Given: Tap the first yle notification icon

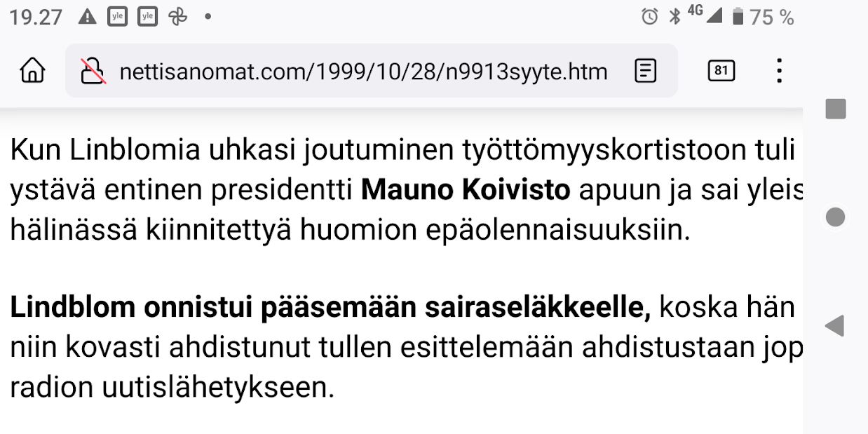Looking at the screenshot, I should coord(117,17).
